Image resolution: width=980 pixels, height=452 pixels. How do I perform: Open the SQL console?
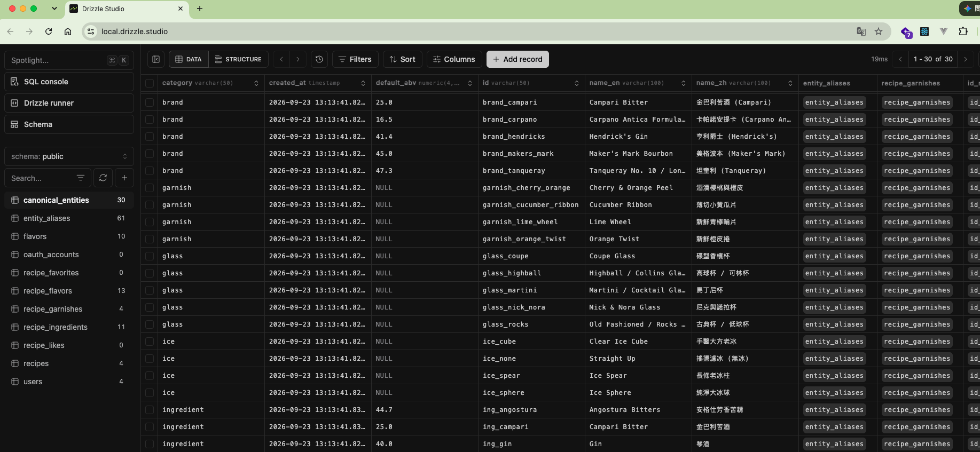(69, 82)
